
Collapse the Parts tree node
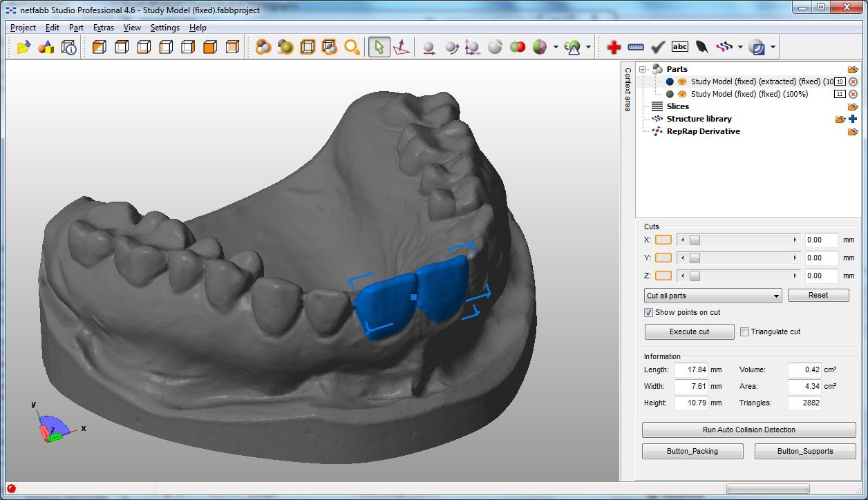tap(642, 69)
